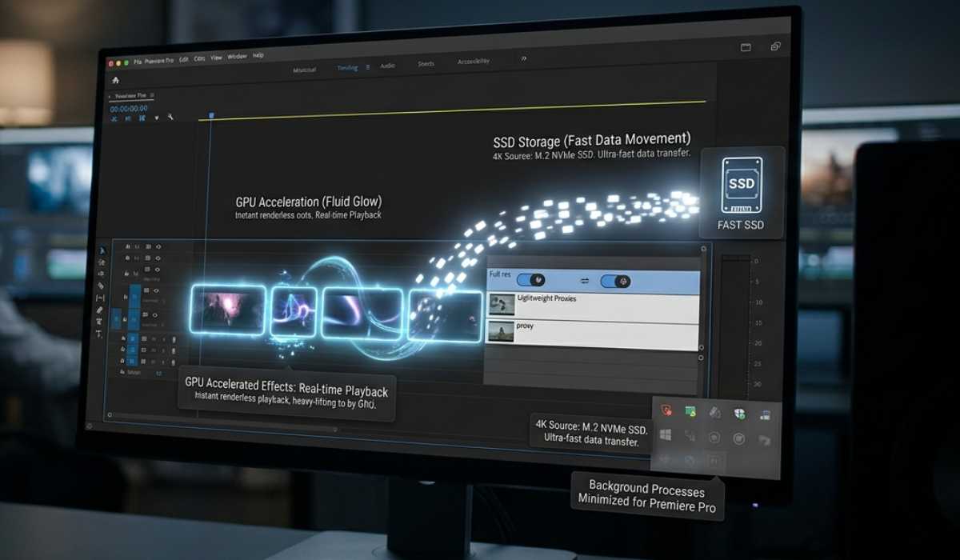Click the FAST SSD drive icon

click(740, 184)
